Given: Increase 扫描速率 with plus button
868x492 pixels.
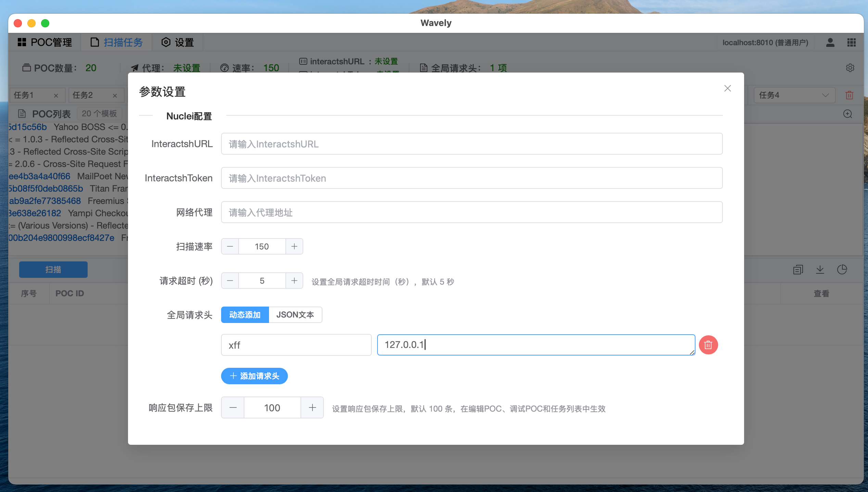Looking at the screenshot, I should click(x=294, y=246).
